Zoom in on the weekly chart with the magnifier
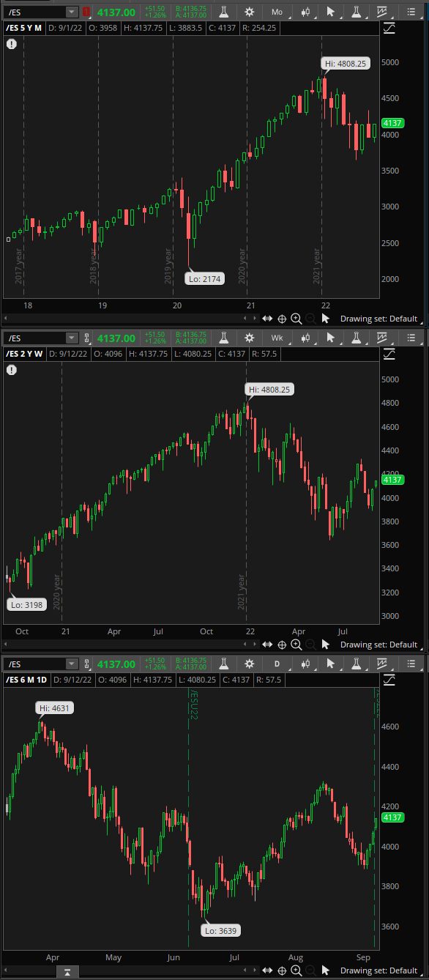 [x=296, y=645]
